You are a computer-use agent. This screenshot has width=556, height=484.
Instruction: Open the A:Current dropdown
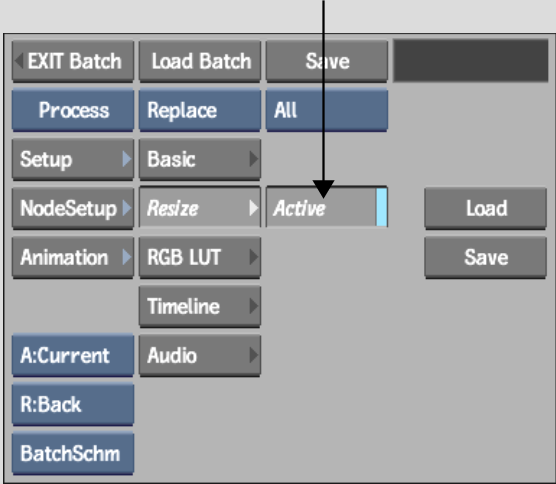pos(73,355)
